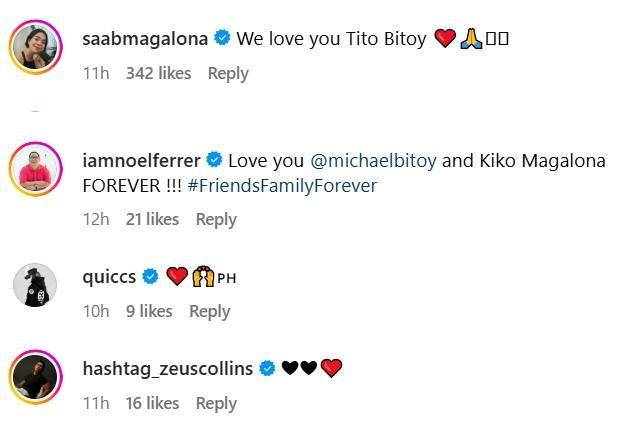
Task: Reply to hashtag_zeuscollins comment
Action: (x=216, y=403)
